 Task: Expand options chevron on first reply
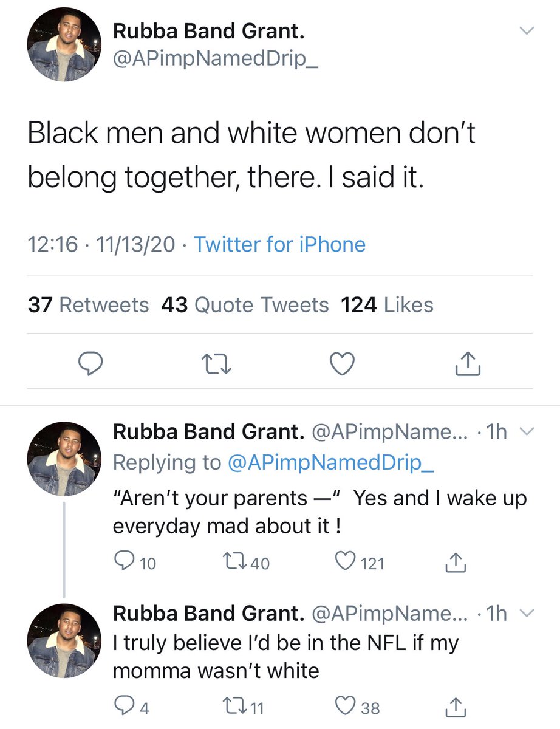527,432
